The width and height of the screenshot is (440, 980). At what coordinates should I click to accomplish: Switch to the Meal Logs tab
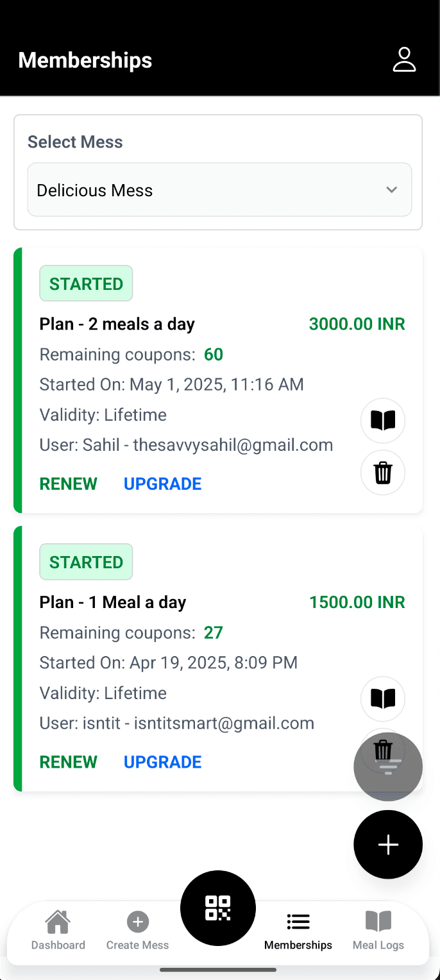coord(378,929)
